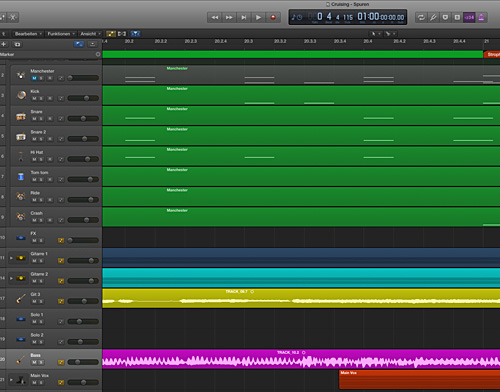Image resolution: width=500 pixels, height=392 pixels.
Task: Select the Tom tom track name
Action: (39, 172)
